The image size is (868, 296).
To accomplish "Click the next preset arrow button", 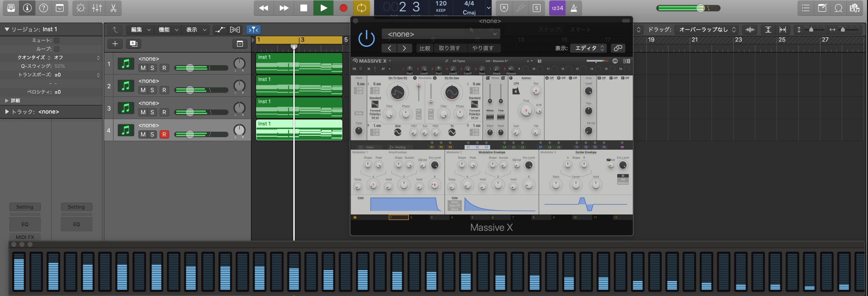I will [404, 48].
